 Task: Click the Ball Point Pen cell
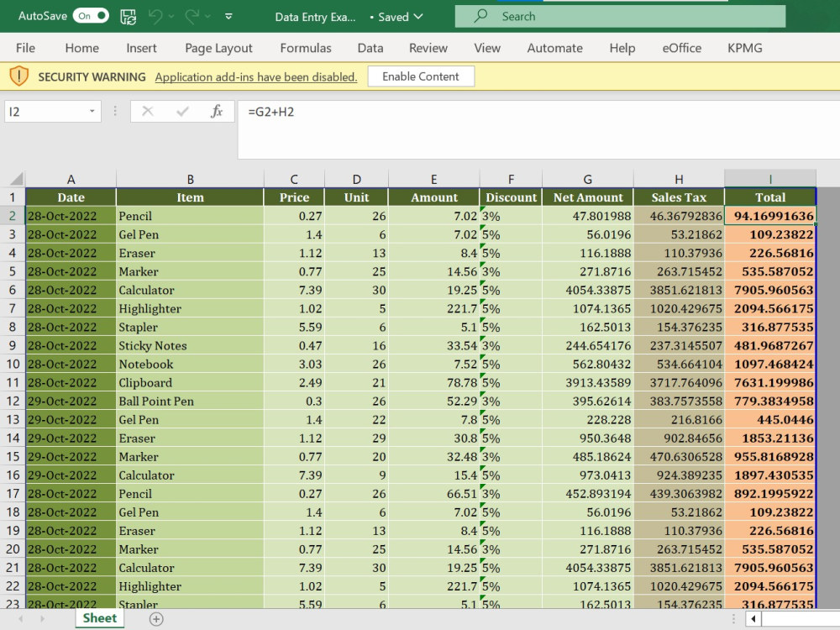coord(190,401)
